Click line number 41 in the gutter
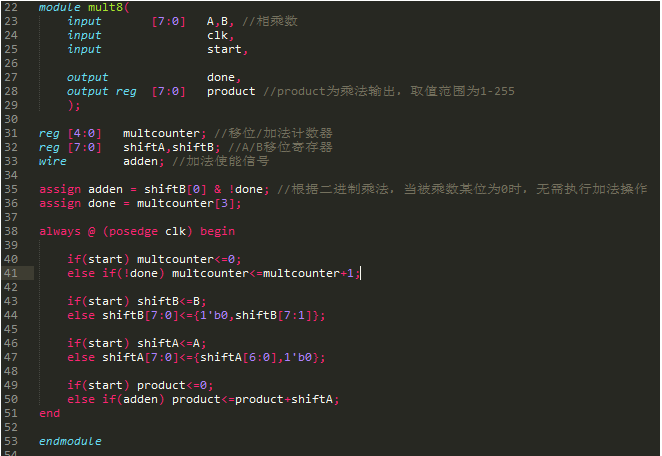This screenshot has height=456, width=662. point(12,273)
